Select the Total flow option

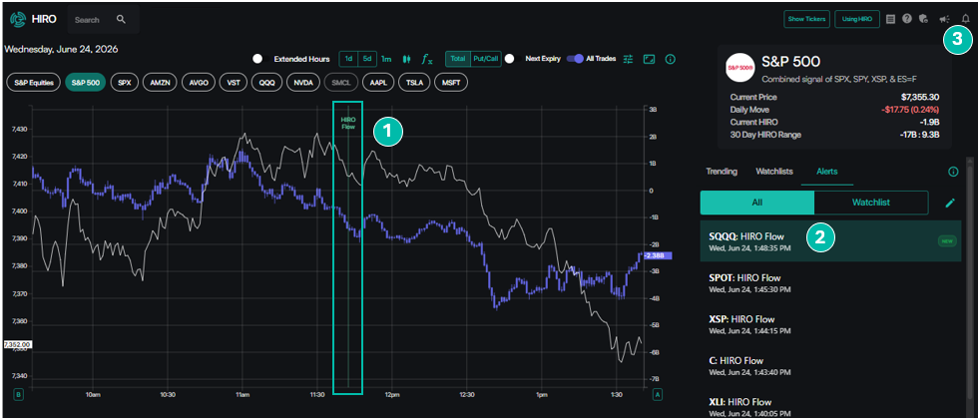pos(457,59)
